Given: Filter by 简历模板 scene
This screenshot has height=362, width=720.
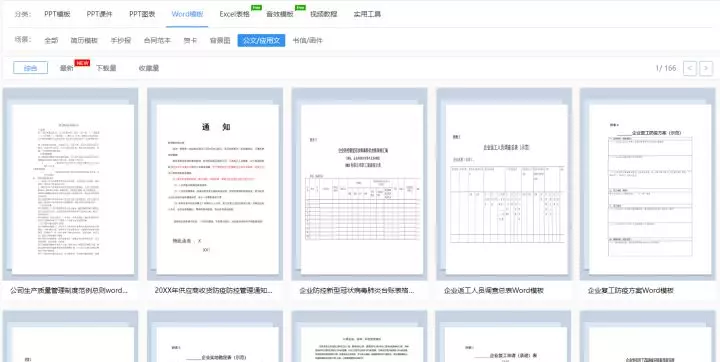Looking at the screenshot, I should (84, 40).
